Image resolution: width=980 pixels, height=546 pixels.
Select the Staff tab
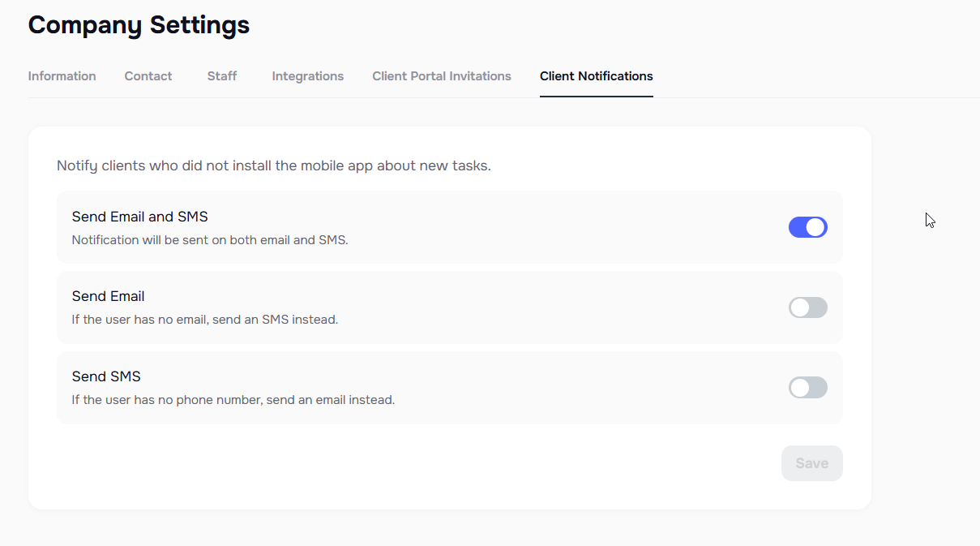tap(221, 75)
